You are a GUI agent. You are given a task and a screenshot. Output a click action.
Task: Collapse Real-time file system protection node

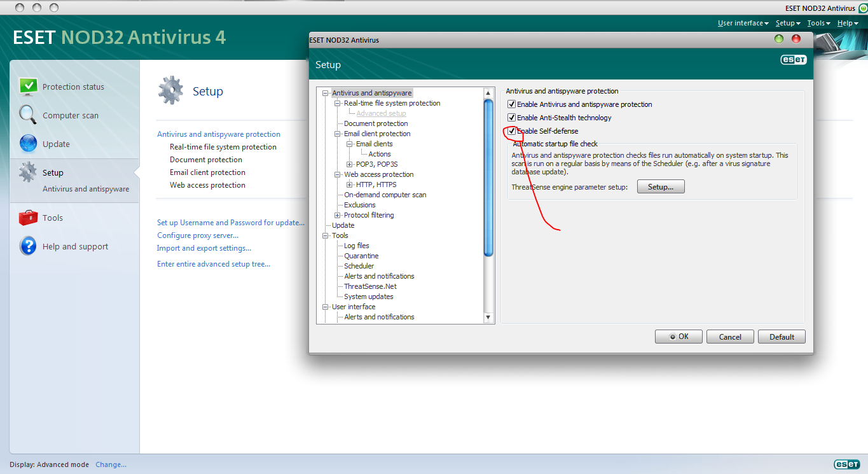click(338, 103)
